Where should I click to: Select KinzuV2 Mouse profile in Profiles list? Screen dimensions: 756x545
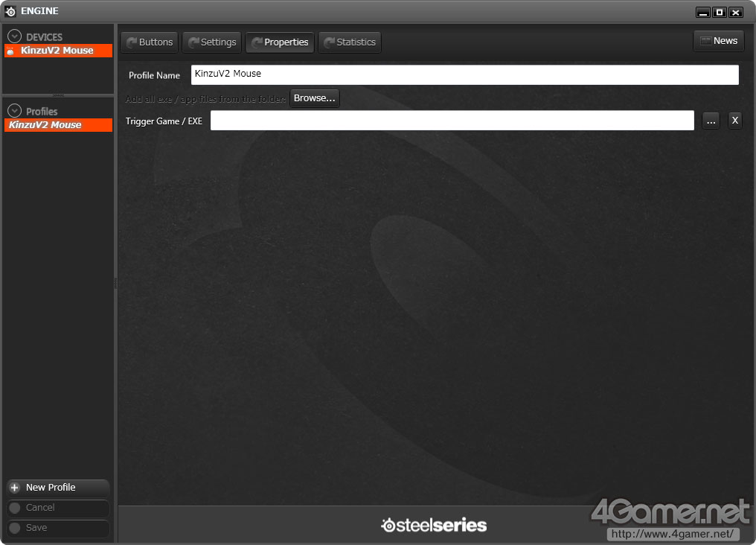pos(58,125)
